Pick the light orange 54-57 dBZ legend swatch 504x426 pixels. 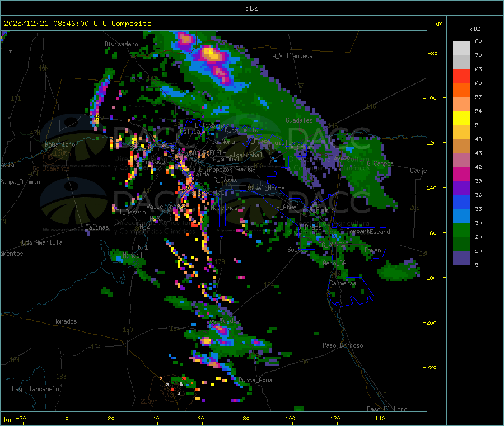click(461, 104)
